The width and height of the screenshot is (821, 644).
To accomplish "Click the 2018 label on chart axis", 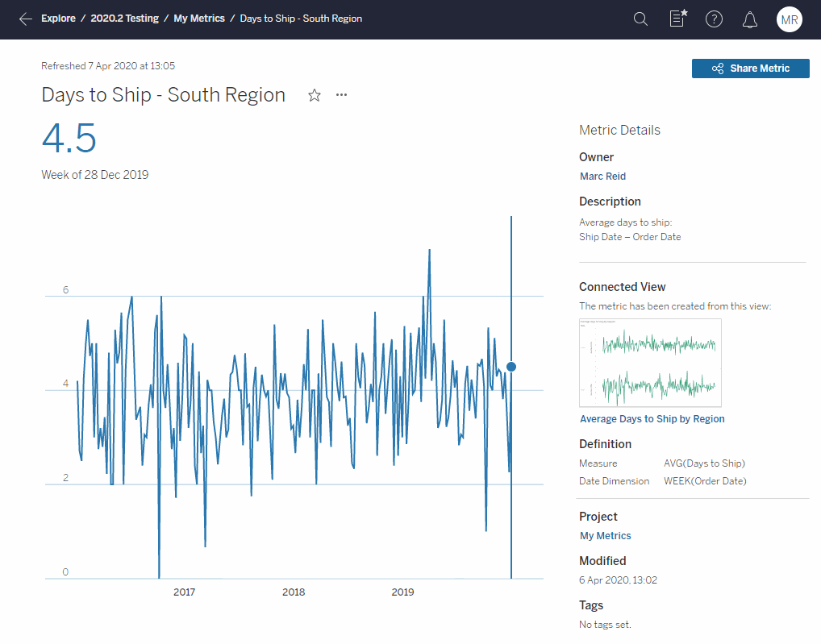I will (x=294, y=592).
